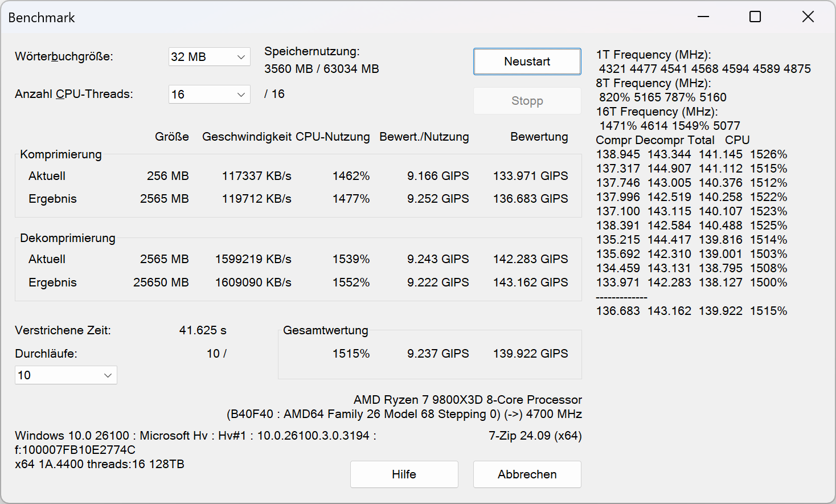836x504 pixels.
Task: Maximize the Benchmark window
Action: pos(755,17)
